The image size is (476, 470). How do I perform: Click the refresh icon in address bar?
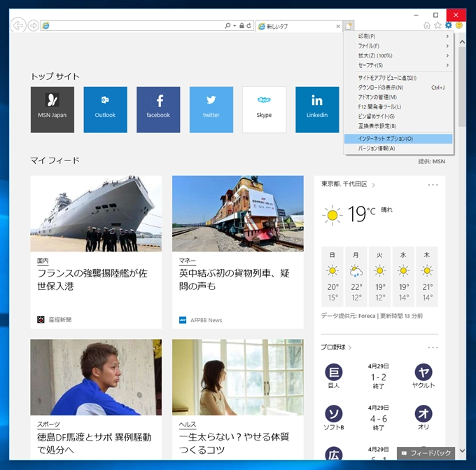click(249, 26)
